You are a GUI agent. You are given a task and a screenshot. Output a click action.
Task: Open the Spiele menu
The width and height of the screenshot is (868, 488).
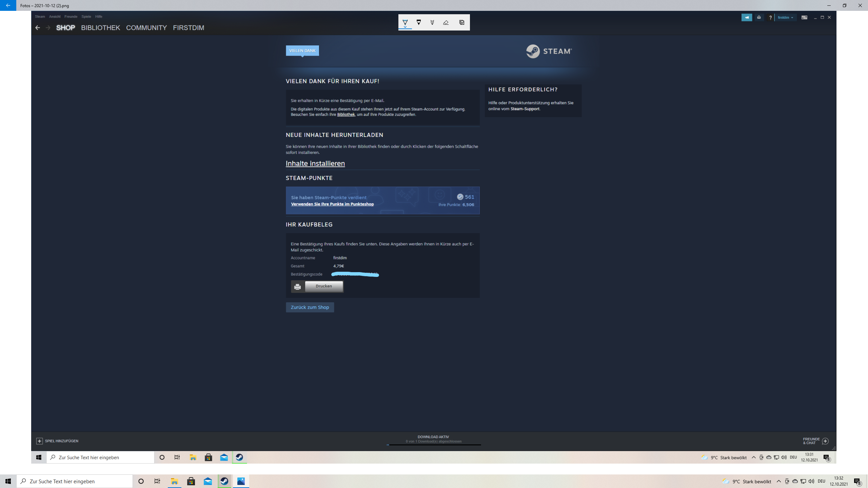click(x=86, y=17)
